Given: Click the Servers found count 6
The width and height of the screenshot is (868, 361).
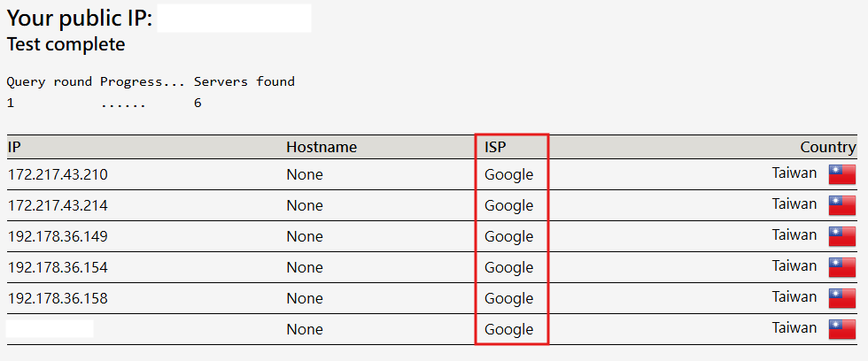Looking at the screenshot, I should tap(198, 103).
